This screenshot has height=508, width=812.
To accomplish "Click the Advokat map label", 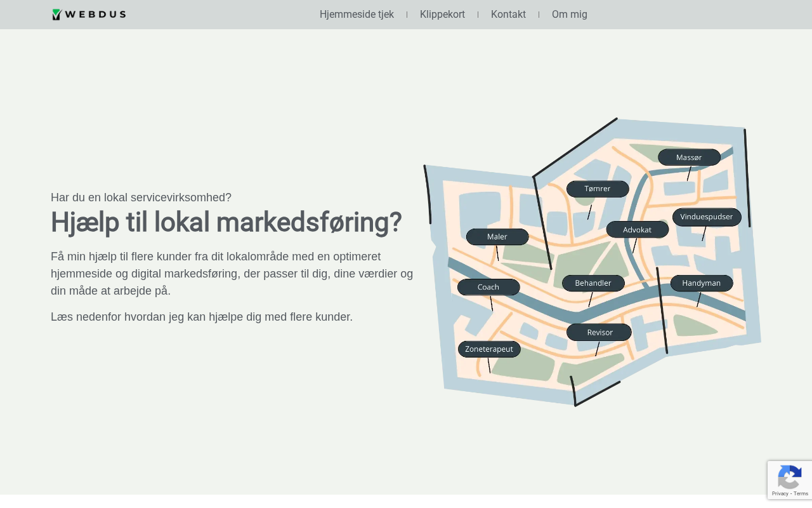I will click(x=637, y=230).
